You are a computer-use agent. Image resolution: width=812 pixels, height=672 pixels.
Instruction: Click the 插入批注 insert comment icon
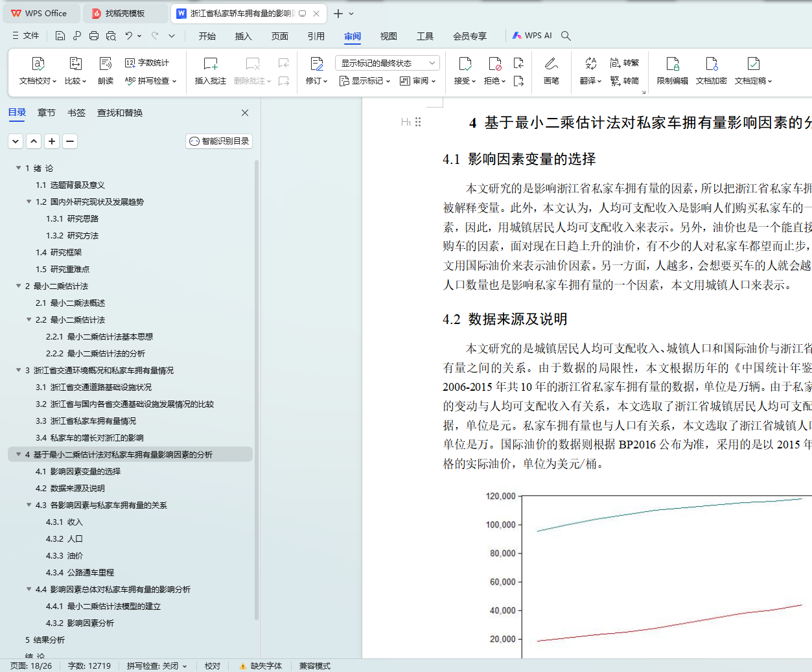tap(210, 64)
